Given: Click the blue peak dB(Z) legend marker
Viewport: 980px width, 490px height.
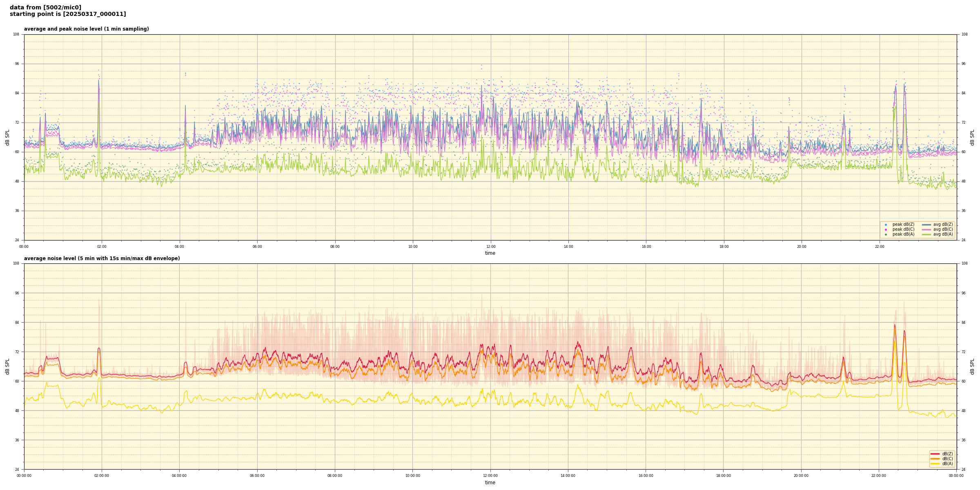Looking at the screenshot, I should pyautogui.click(x=886, y=225).
